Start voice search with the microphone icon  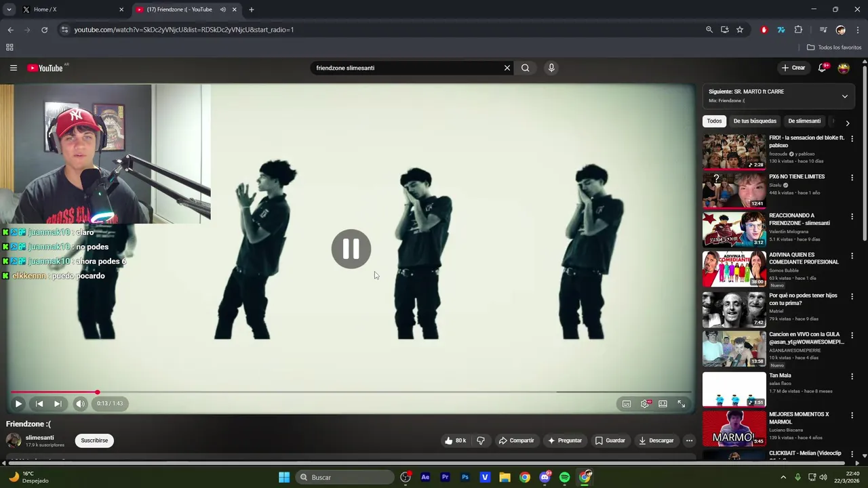click(551, 68)
